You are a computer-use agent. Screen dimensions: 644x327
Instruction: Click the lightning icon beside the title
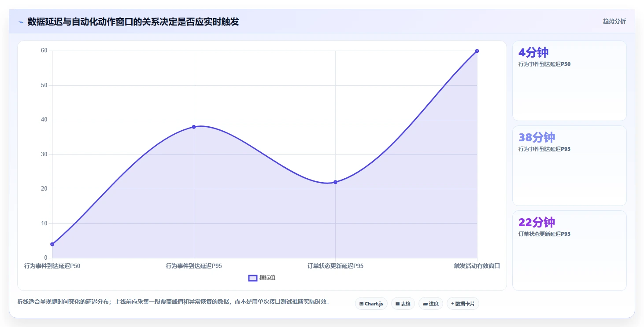click(21, 22)
